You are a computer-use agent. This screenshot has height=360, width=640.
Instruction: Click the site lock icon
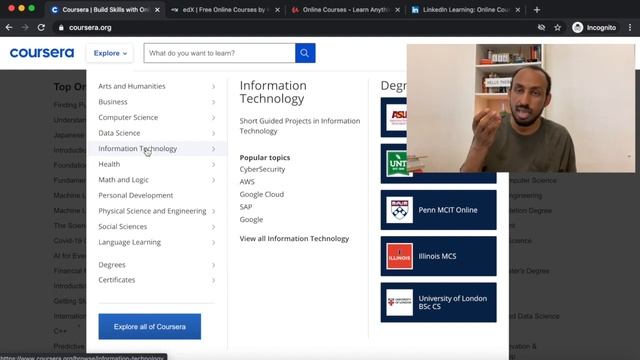pyautogui.click(x=61, y=28)
